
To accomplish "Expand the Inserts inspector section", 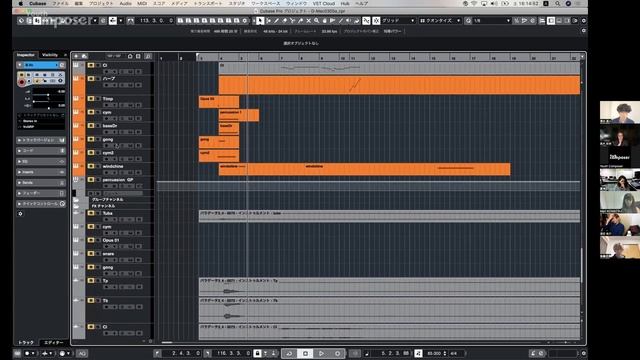I will [41, 172].
